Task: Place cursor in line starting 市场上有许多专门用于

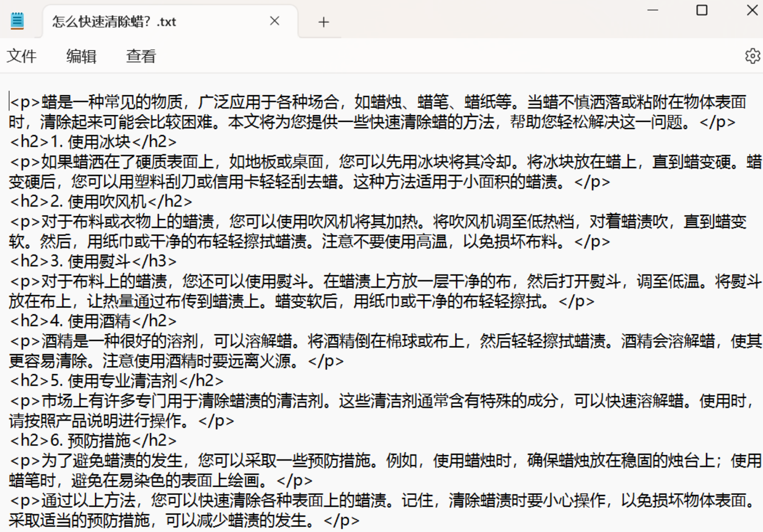Action: [x=382, y=401]
